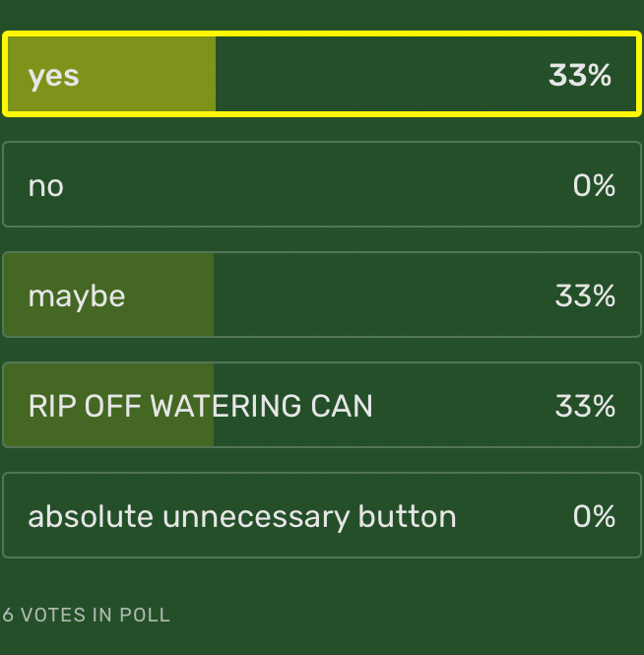This screenshot has height=655, width=644.
Task: Choose the maybe poll answer
Action: pos(322,295)
